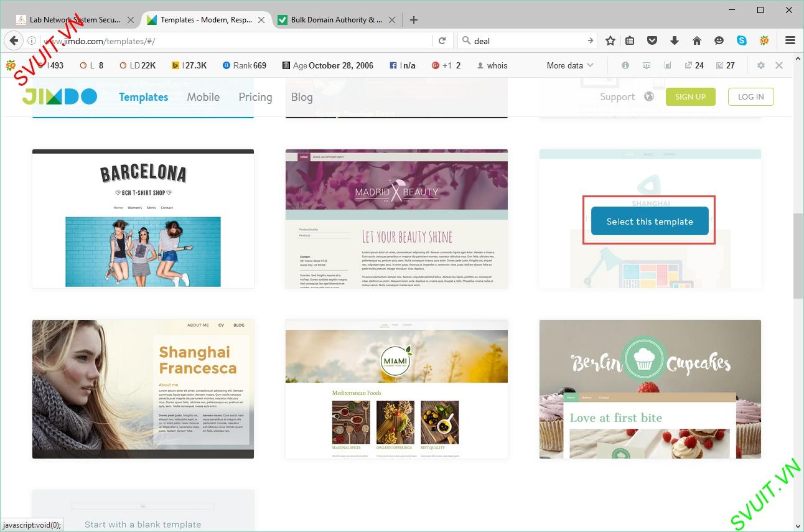Click the Jimdo logo
The width and height of the screenshot is (804, 532).
(60, 96)
